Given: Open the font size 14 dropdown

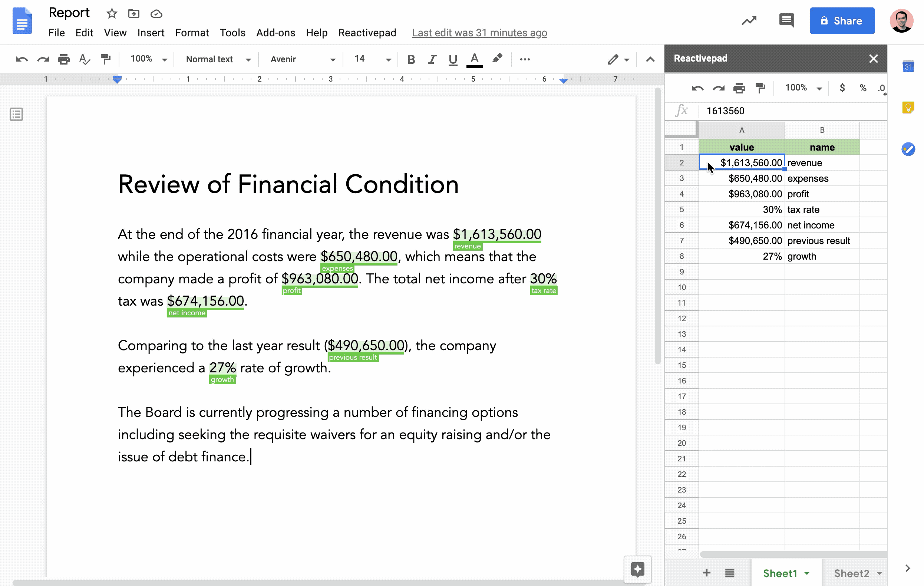Looking at the screenshot, I should 372,59.
